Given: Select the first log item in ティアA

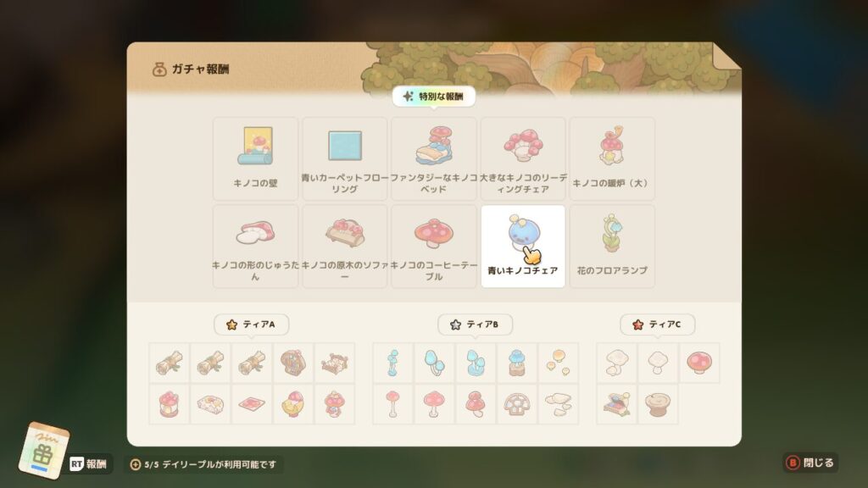Looking at the screenshot, I should point(170,363).
